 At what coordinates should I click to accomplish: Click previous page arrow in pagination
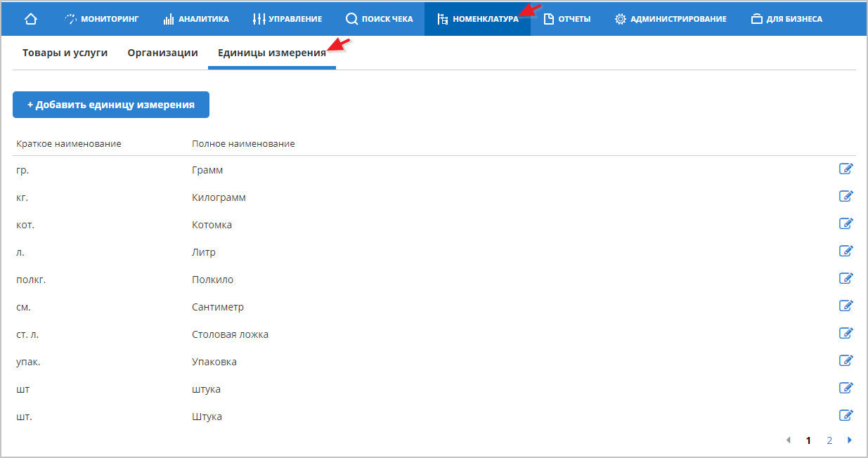tap(788, 440)
